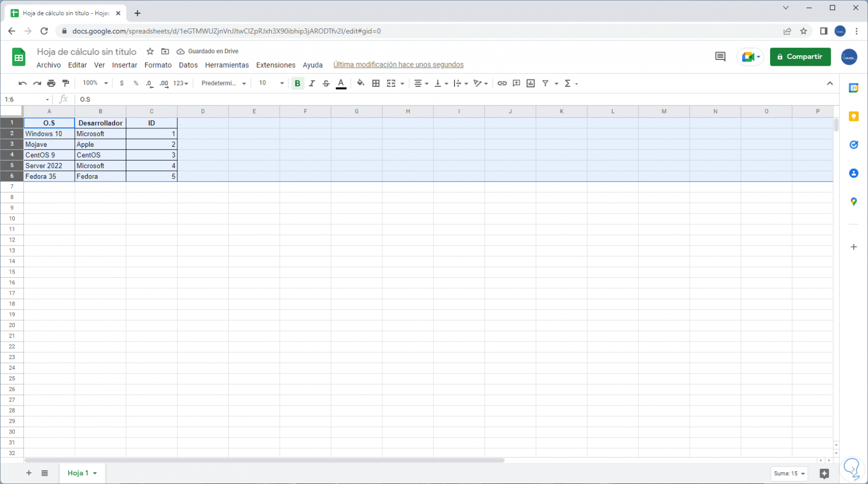
Task: Reload the page in the browser
Action: click(44, 31)
